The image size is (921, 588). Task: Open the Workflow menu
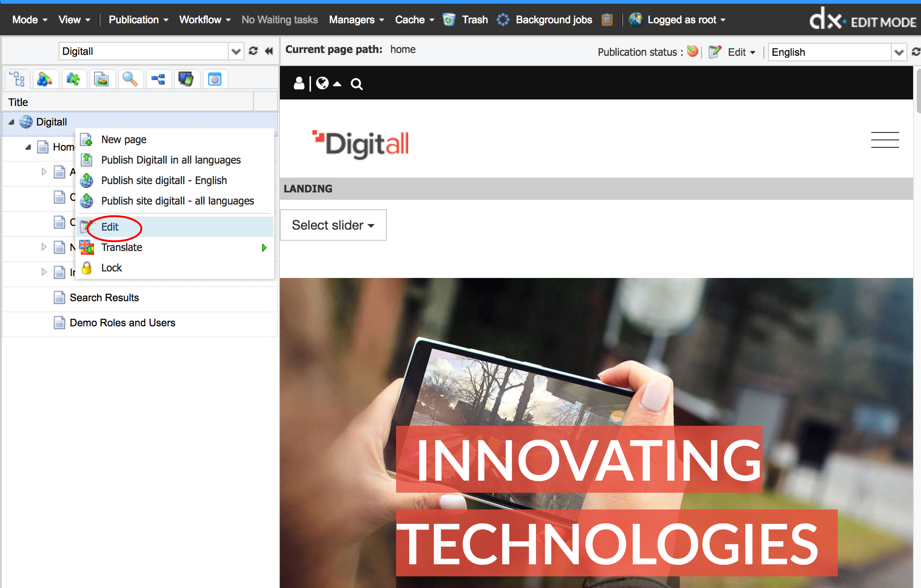tap(205, 20)
